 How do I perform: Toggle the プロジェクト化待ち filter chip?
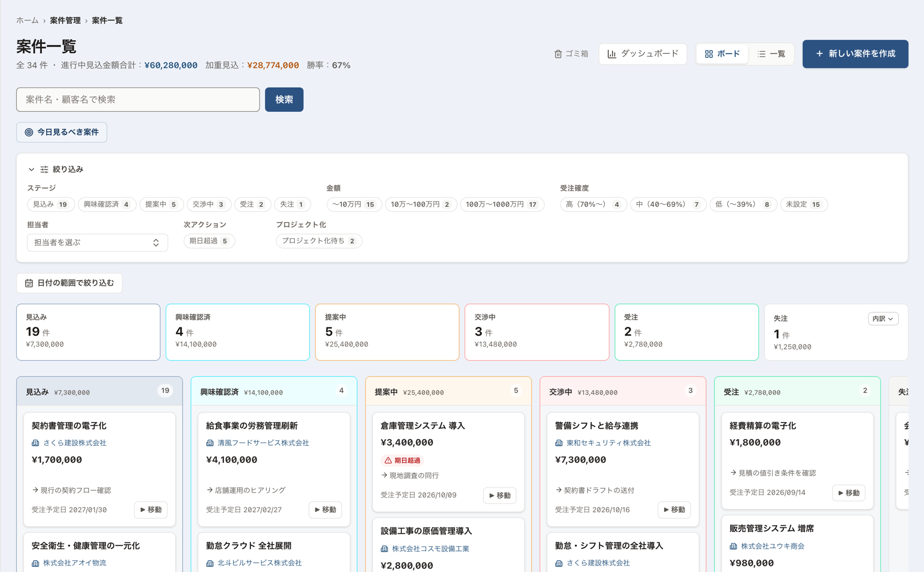click(x=319, y=241)
